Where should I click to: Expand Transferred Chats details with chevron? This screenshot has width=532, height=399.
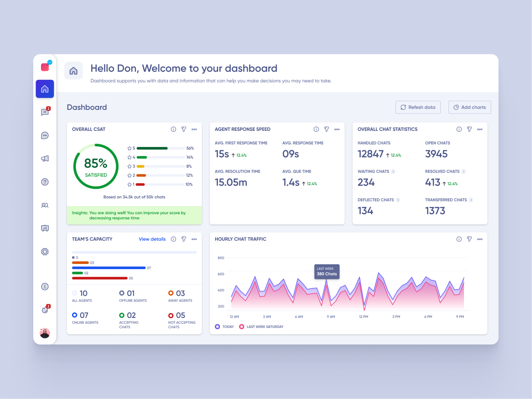471,200
